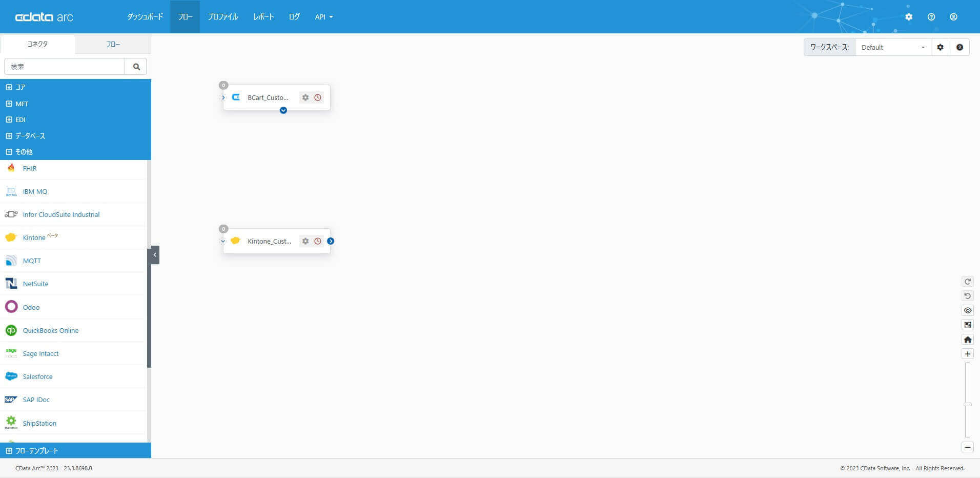Image resolution: width=980 pixels, height=478 pixels.
Task: Expand the コア category
Action: (75, 87)
